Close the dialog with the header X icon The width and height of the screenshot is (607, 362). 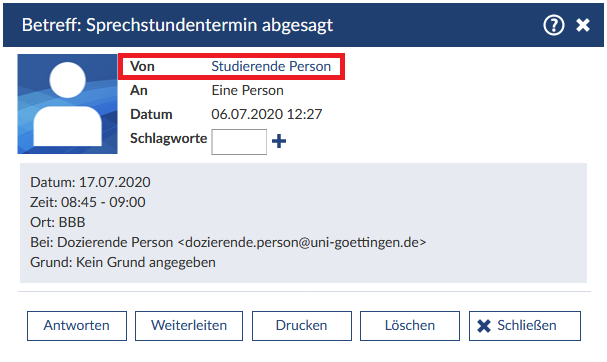583,26
